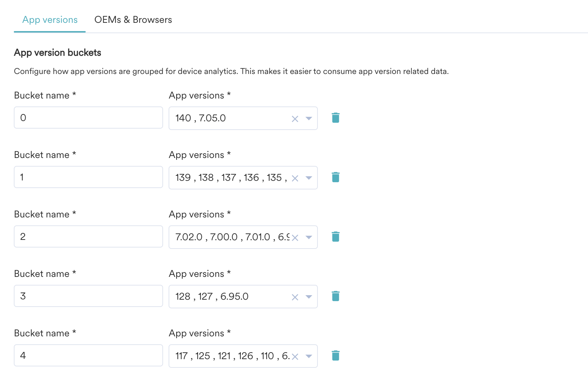Clear the selected versions in bucket 2

point(295,237)
